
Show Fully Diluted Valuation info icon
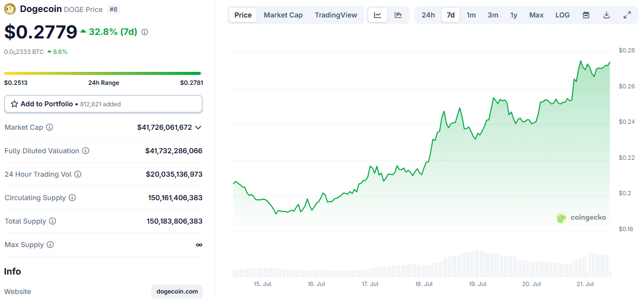tap(85, 151)
